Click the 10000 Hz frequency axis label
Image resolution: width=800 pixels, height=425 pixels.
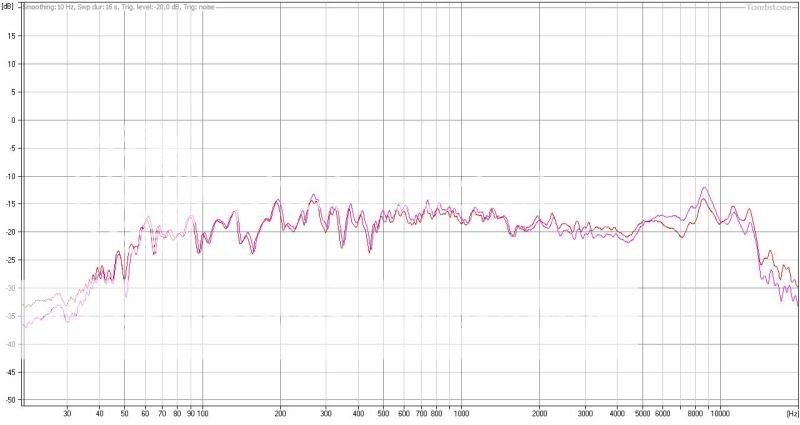tap(720, 412)
